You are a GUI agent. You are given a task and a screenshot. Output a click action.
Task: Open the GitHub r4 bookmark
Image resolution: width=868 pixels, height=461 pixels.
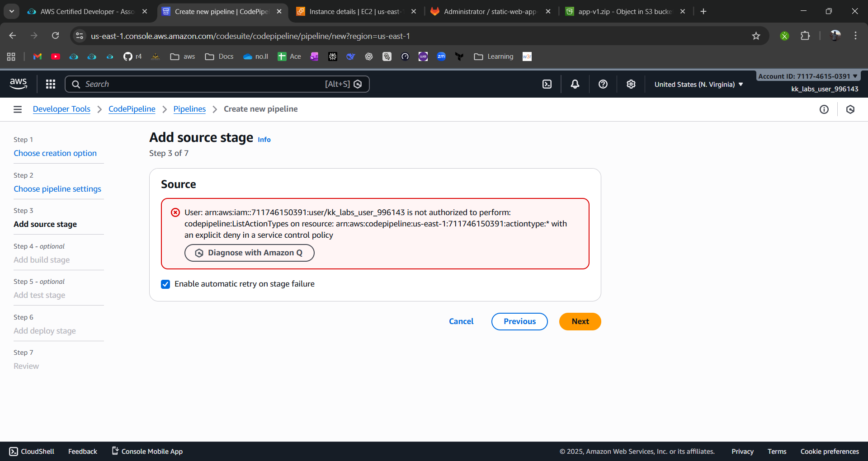click(x=132, y=56)
